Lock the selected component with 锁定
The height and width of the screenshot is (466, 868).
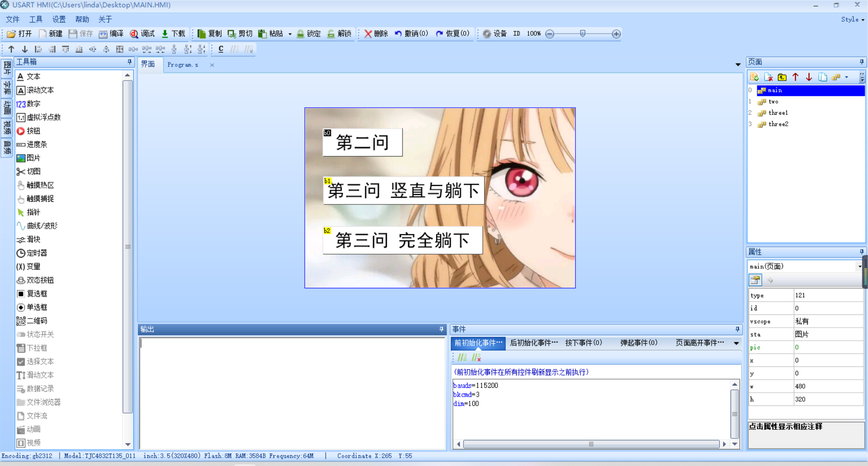(309, 34)
